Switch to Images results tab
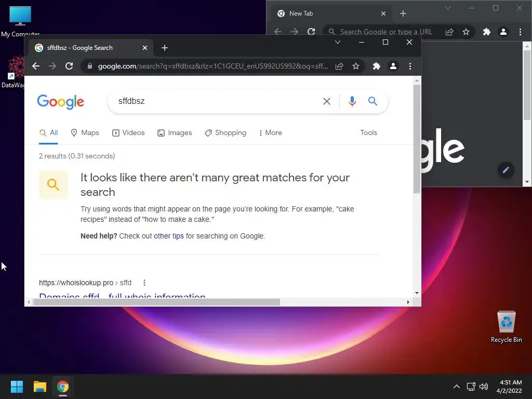532x399 pixels. click(175, 132)
